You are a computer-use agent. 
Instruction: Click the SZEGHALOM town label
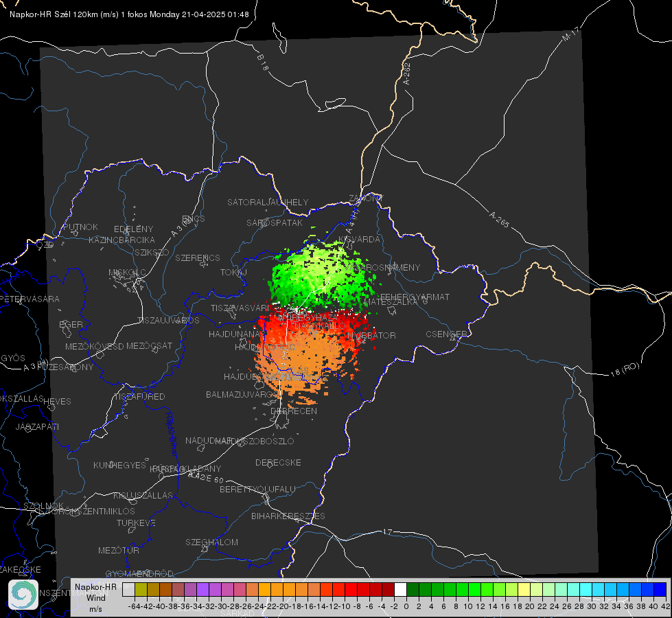point(211,542)
